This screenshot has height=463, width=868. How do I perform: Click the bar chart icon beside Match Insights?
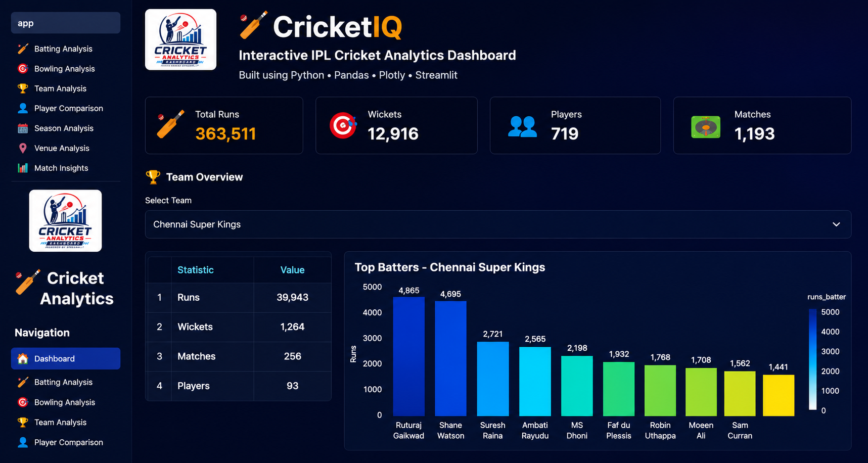[x=23, y=168]
